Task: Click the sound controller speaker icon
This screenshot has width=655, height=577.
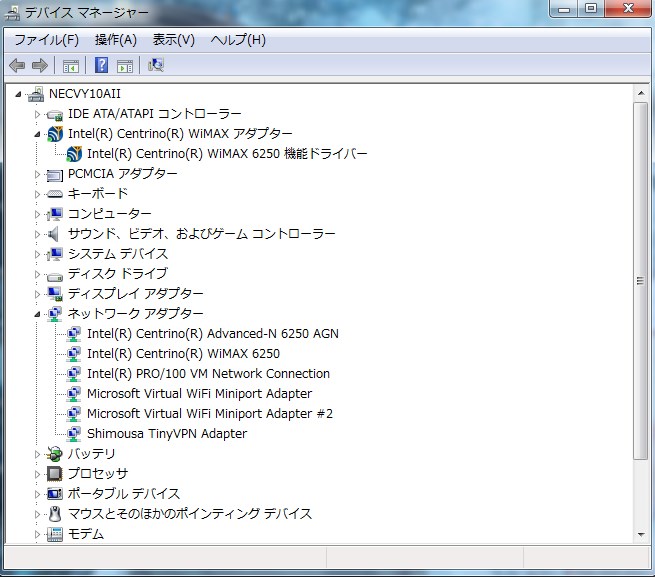Action: [x=53, y=234]
